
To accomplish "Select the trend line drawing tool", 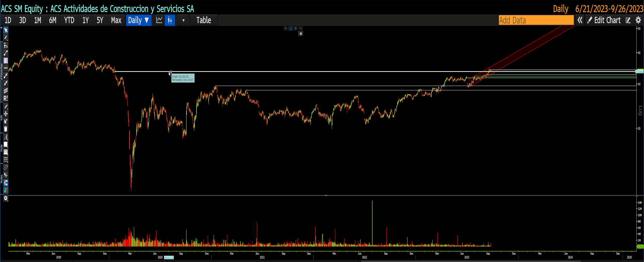I will (6, 53).
